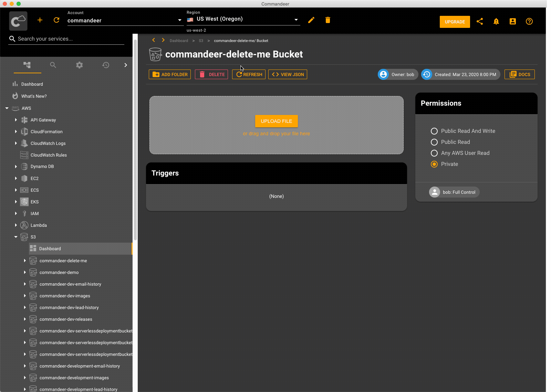Click the bucket icon beside page title

click(x=155, y=54)
